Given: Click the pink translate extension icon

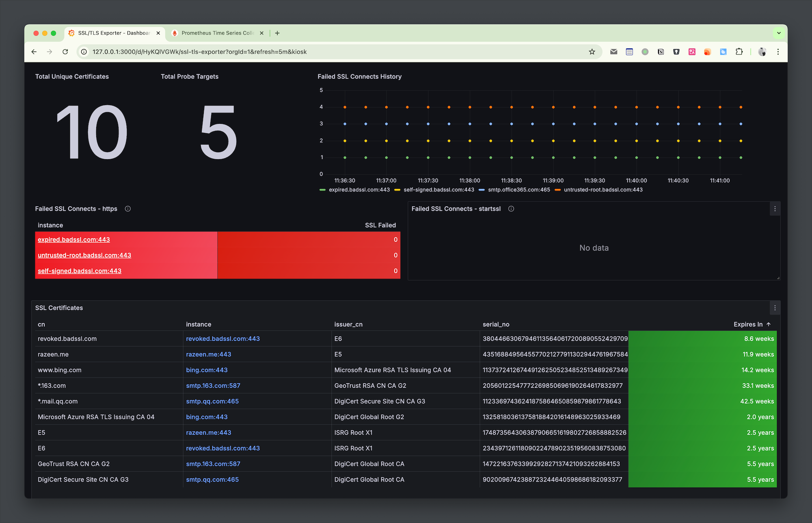Looking at the screenshot, I should 692,52.
